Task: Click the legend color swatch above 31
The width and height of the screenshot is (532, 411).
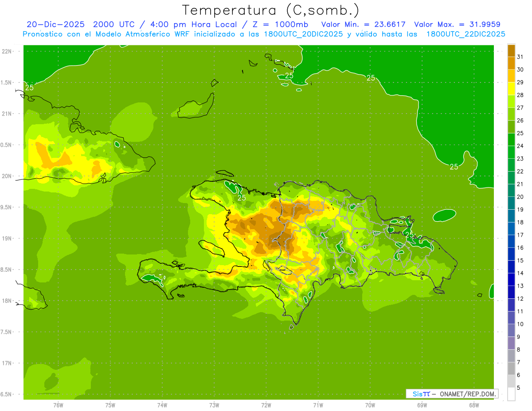Action: [511, 51]
